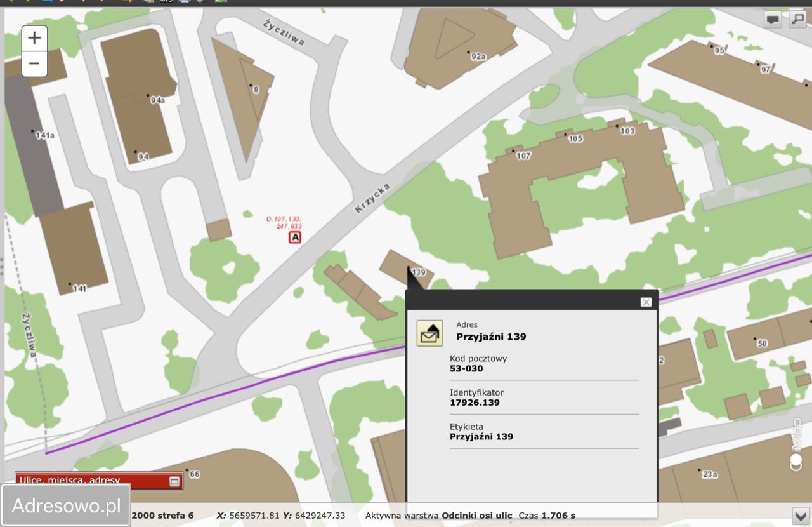Click 2000 strefa 6 in status bar

coord(162,516)
